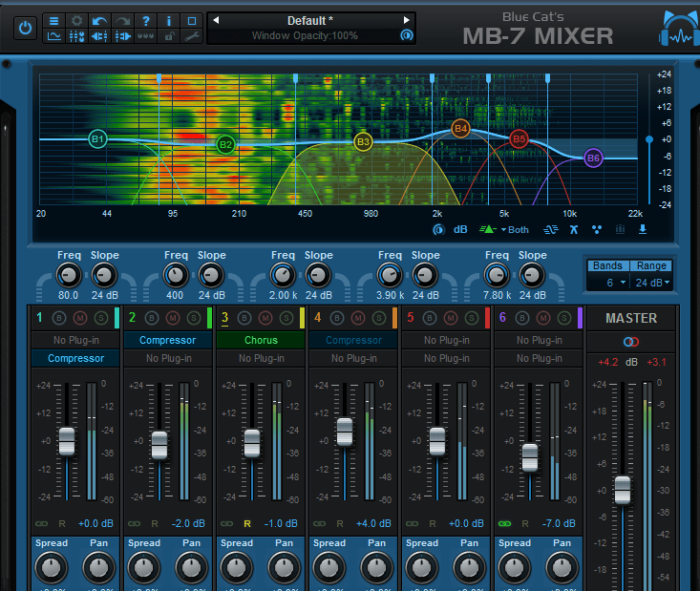Open band 1 Compressor plug-in slot

coord(75,358)
